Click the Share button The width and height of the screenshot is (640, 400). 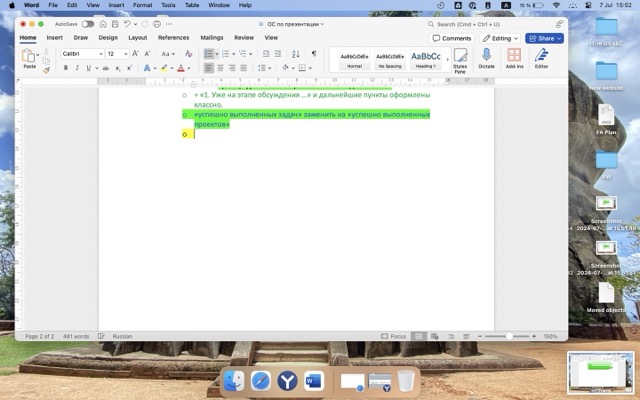pos(544,38)
